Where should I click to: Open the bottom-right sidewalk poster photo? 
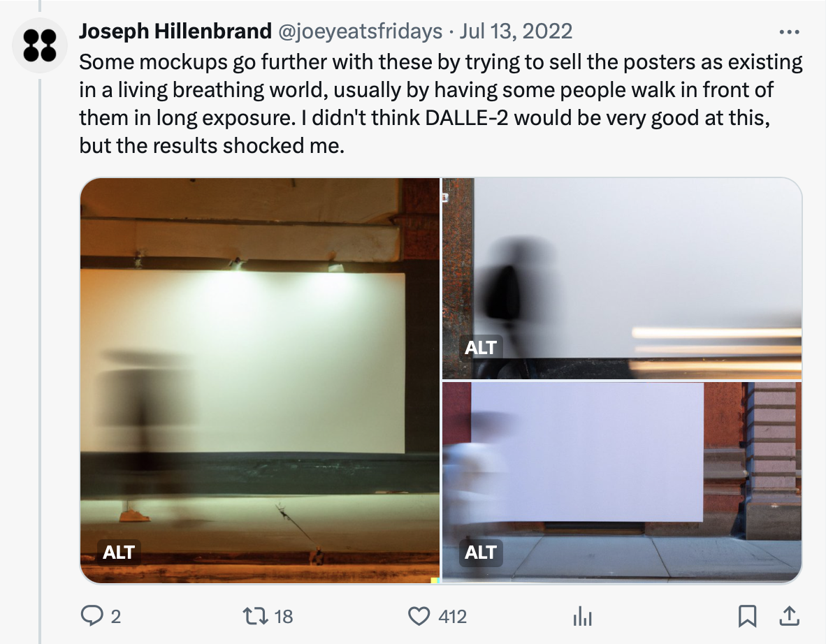622,483
